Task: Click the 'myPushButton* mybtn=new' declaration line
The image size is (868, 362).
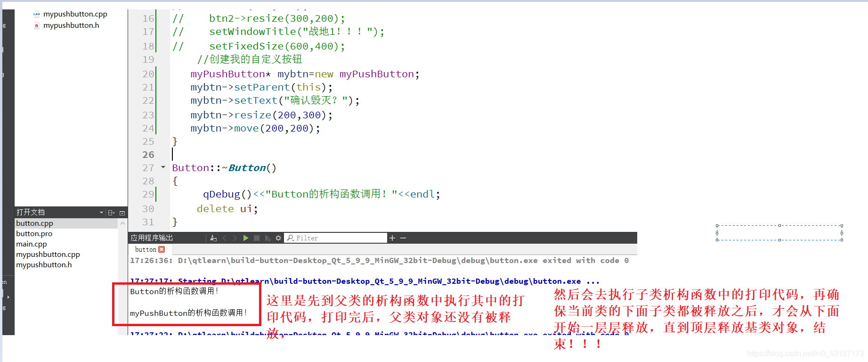Action: 305,74
